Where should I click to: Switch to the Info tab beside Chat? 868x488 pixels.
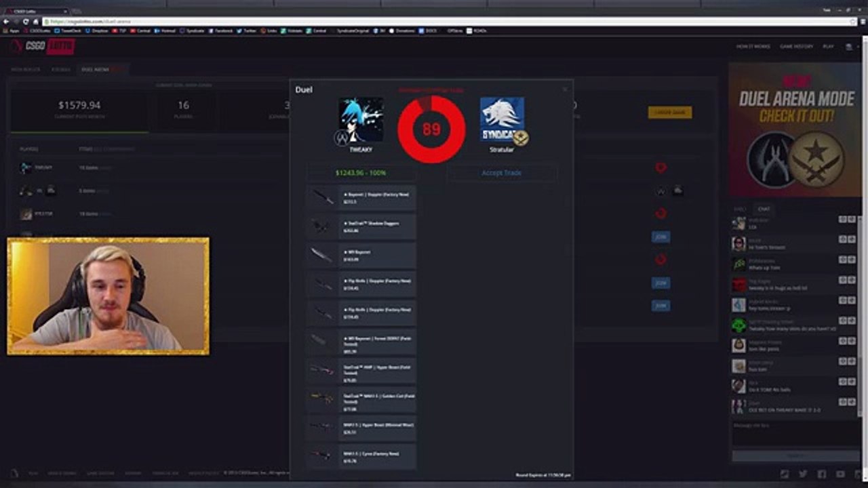click(741, 209)
